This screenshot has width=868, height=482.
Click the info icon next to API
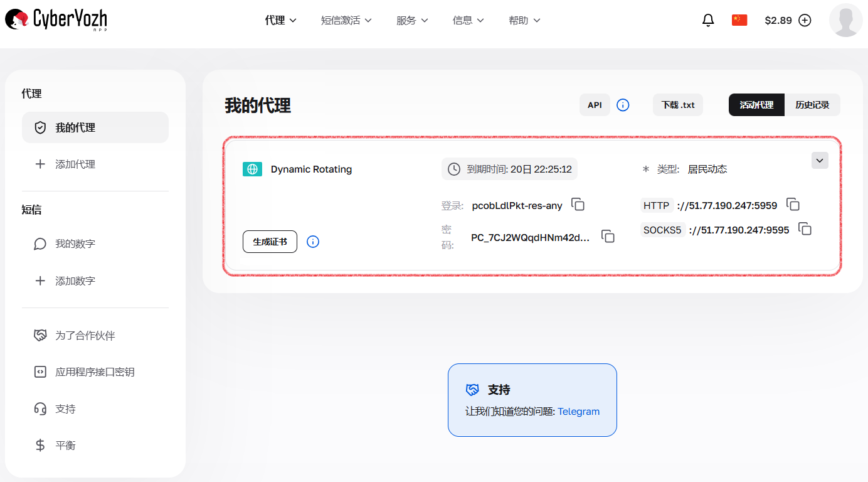(x=623, y=105)
